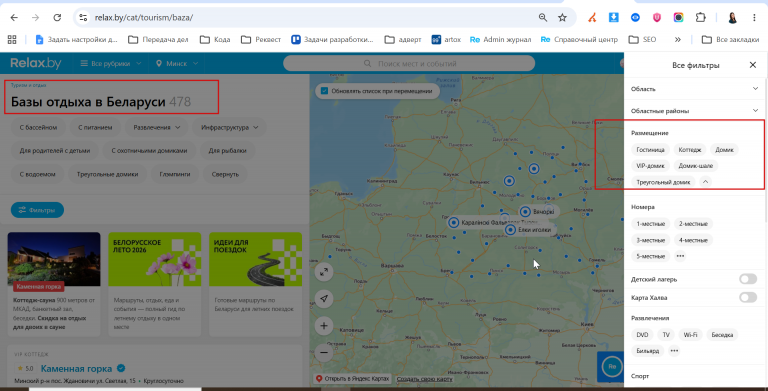Zoom in the map with plus icon
This screenshot has width=768, height=391.
point(324,326)
